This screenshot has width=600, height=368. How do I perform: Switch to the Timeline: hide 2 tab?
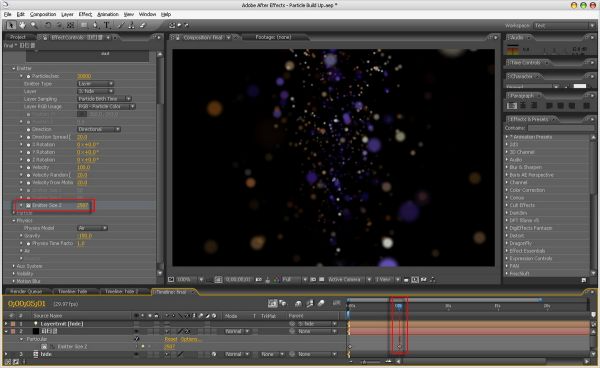(121, 291)
